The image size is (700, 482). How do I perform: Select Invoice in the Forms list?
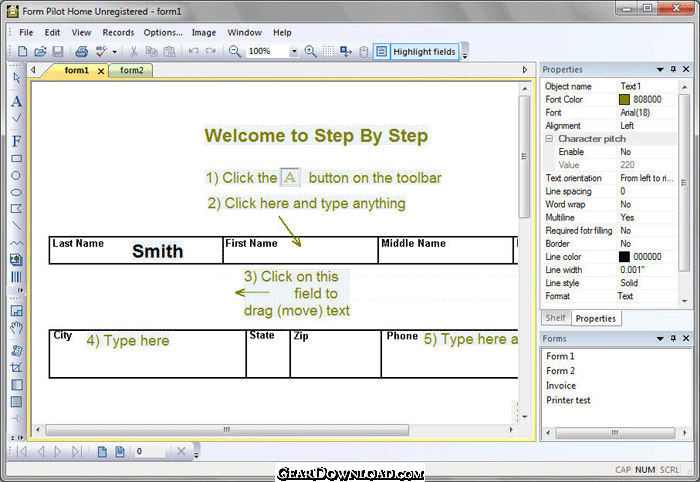pos(561,386)
